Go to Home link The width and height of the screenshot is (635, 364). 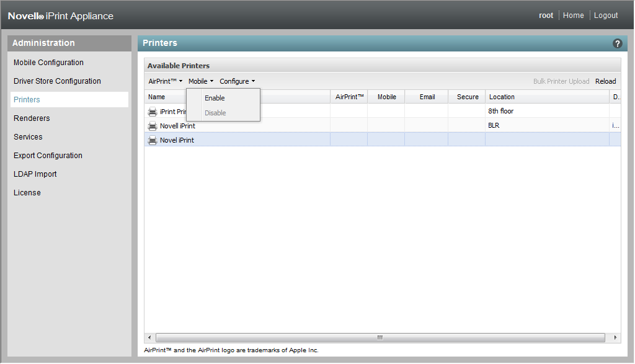pos(573,16)
